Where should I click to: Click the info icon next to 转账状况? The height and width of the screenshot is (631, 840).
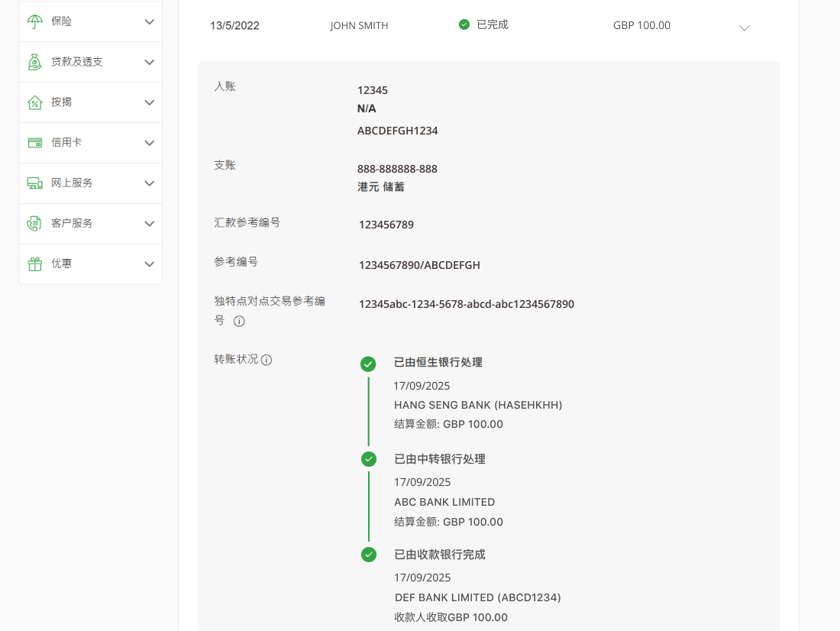[265, 359]
